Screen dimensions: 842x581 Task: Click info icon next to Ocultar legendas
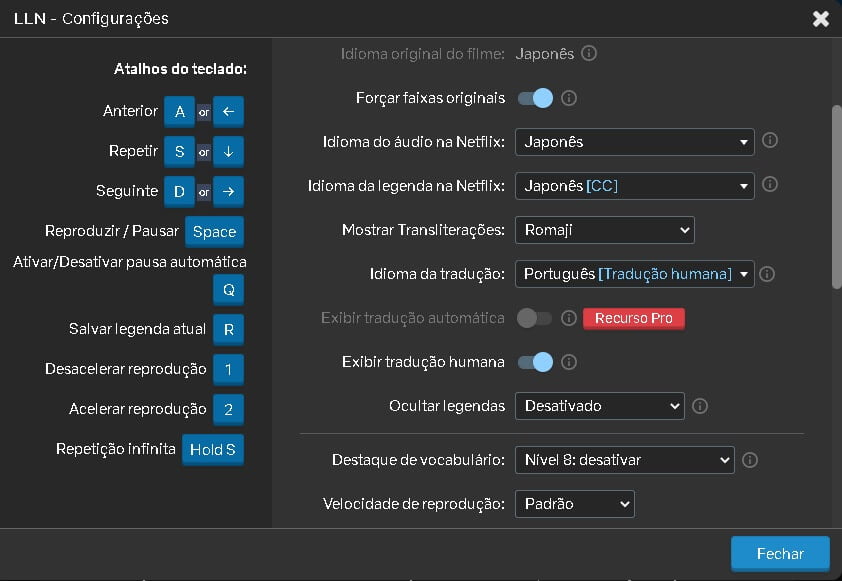point(700,406)
